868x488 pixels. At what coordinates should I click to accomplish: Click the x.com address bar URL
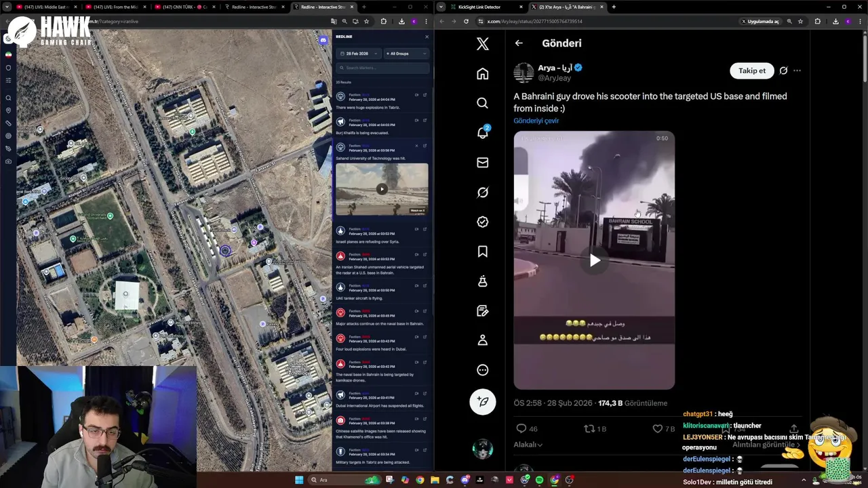pos(534,21)
